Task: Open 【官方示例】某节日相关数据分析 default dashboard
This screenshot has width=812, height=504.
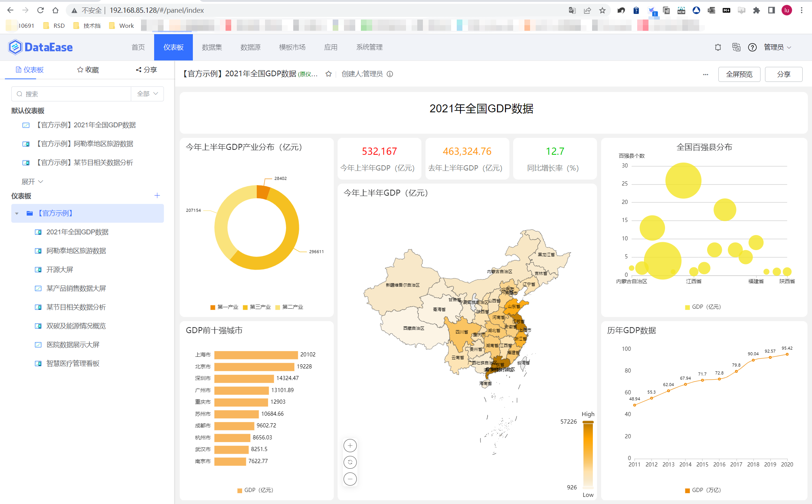Action: (x=84, y=163)
